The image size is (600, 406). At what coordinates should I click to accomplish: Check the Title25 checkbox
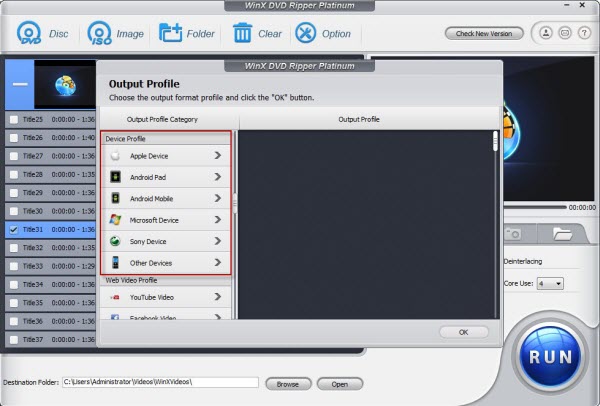tap(14, 119)
